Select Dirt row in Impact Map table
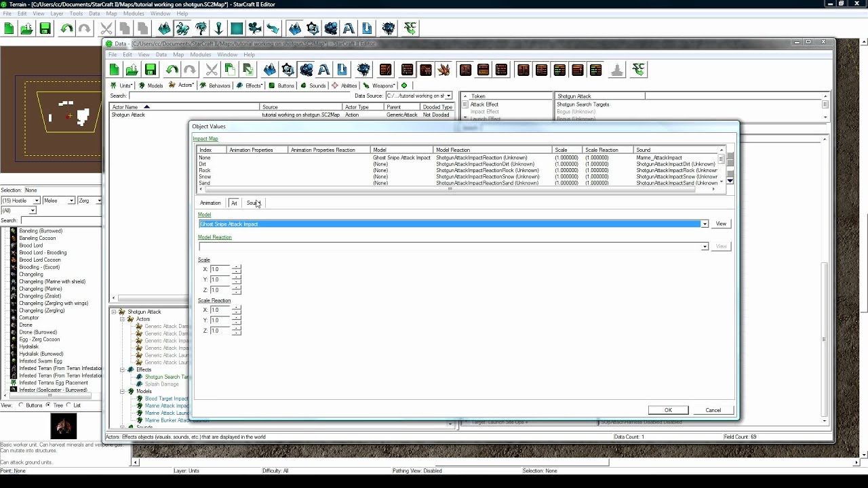868x488 pixels. (458, 164)
